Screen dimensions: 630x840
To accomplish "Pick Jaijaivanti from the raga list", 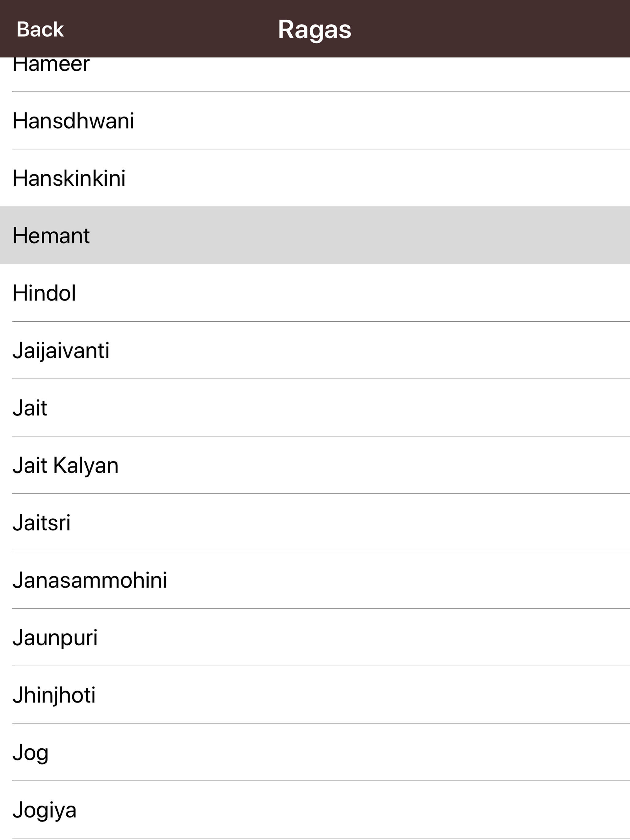I will tap(61, 351).
